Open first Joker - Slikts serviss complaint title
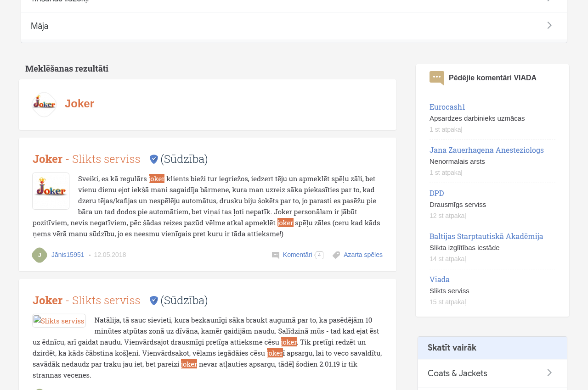Viewport: 588px width, 390px height. coord(86,159)
